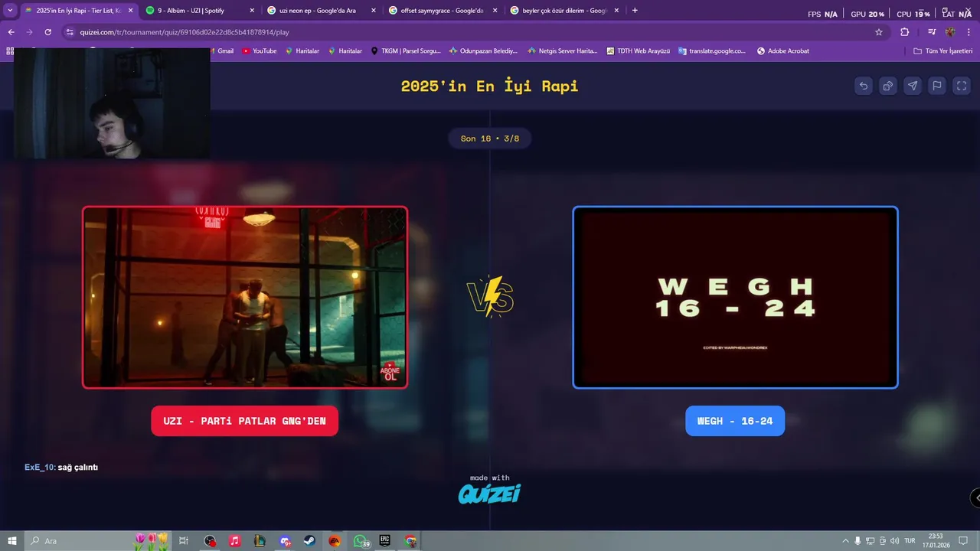The image size is (980, 551).
Task: Vote for UZI - Parti Patlar GNG'den
Action: point(244,421)
